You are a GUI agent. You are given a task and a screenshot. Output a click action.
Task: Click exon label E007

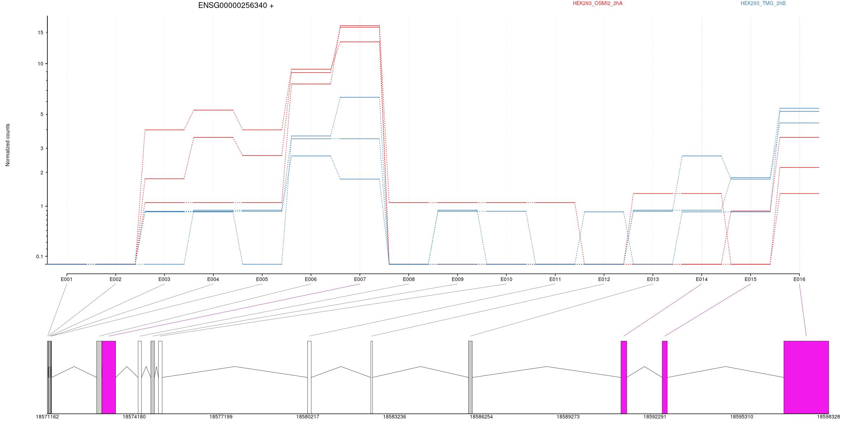359,279
